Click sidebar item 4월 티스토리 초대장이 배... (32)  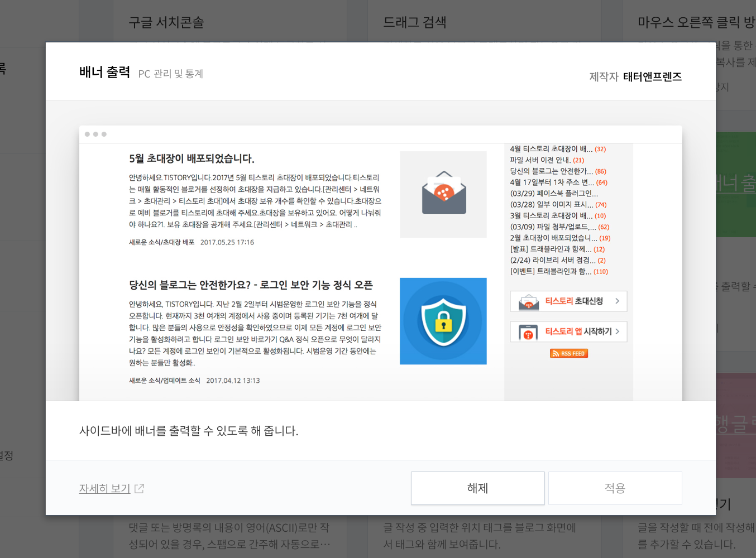coord(558,149)
